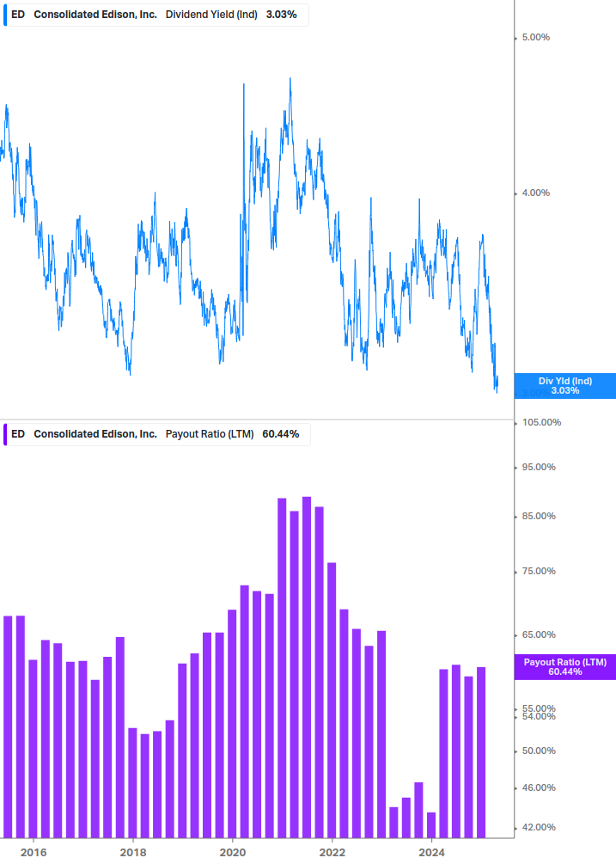Image resolution: width=616 pixels, height=864 pixels.
Task: Click the 50.00% payout axis label
Action: [x=539, y=751]
